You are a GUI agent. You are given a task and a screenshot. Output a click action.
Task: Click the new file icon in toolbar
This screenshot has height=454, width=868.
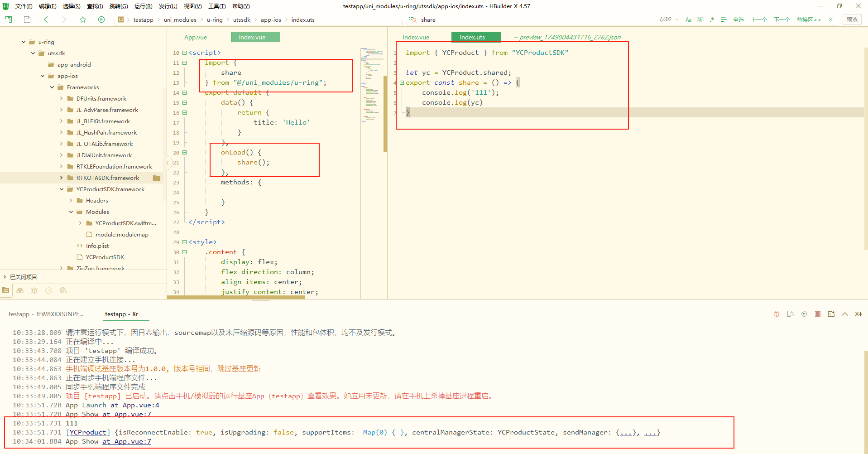coord(9,19)
